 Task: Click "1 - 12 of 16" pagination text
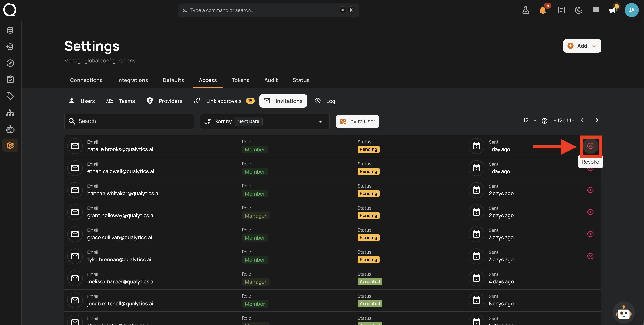[x=562, y=120]
